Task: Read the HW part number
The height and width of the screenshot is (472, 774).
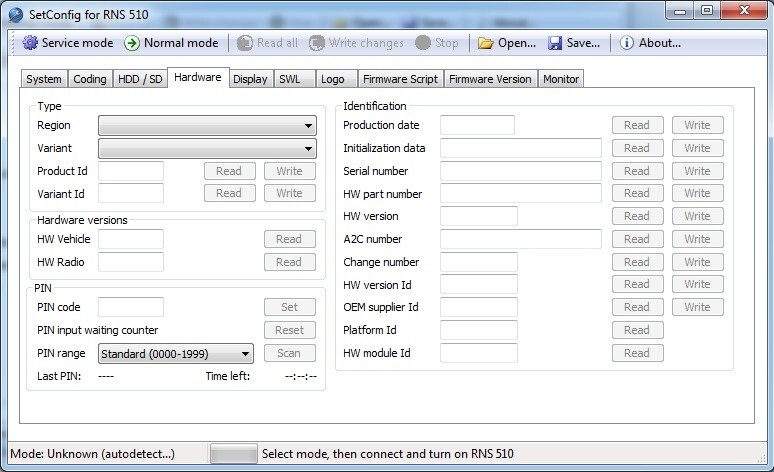Action: pyautogui.click(x=638, y=193)
